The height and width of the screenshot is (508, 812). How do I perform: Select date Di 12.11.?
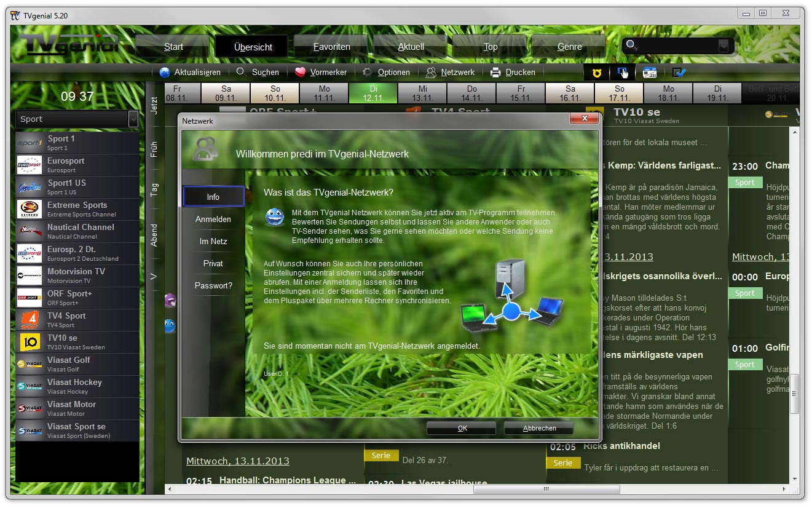point(373,93)
